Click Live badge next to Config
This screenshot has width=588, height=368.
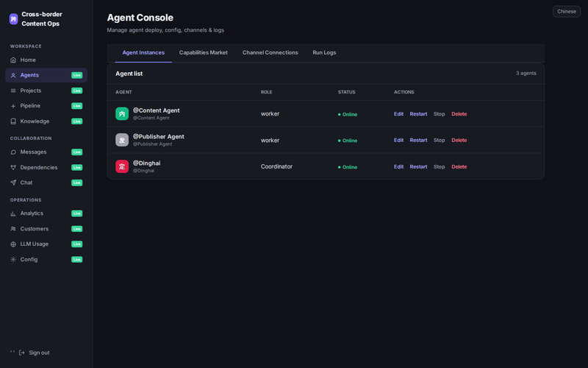tap(77, 260)
